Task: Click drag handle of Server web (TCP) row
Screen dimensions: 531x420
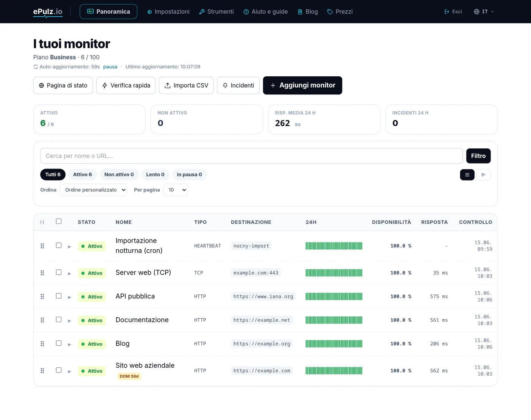Action: point(42,273)
